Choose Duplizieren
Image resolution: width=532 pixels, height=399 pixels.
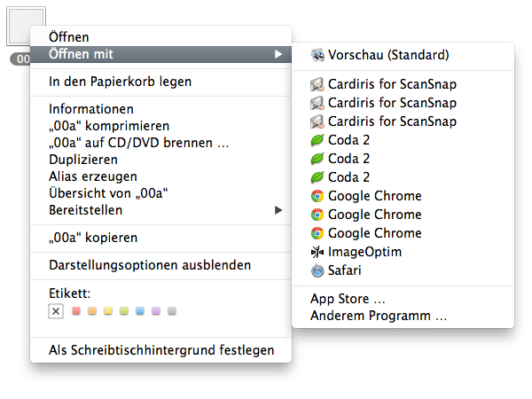pyautogui.click(x=160, y=160)
